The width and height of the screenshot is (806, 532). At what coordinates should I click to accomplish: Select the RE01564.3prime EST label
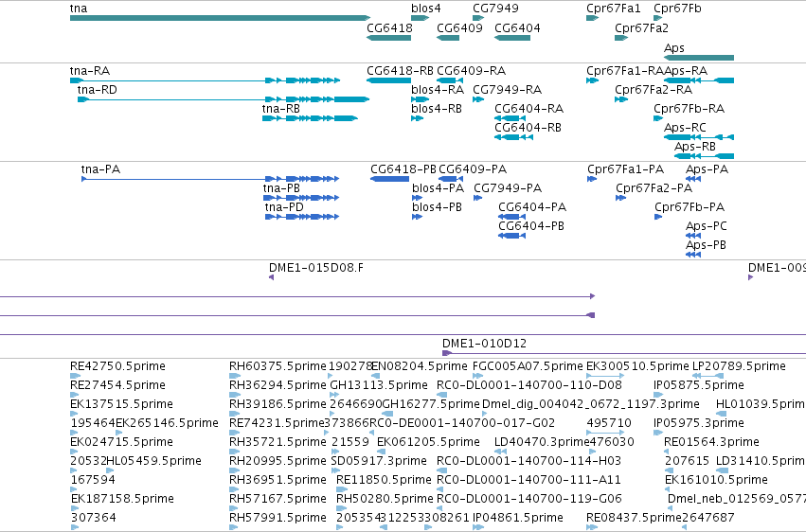(x=711, y=442)
